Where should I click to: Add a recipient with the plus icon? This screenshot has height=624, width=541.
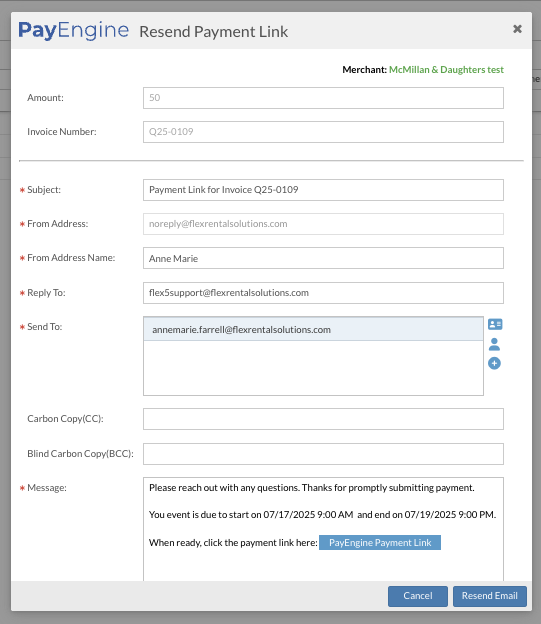(x=494, y=363)
